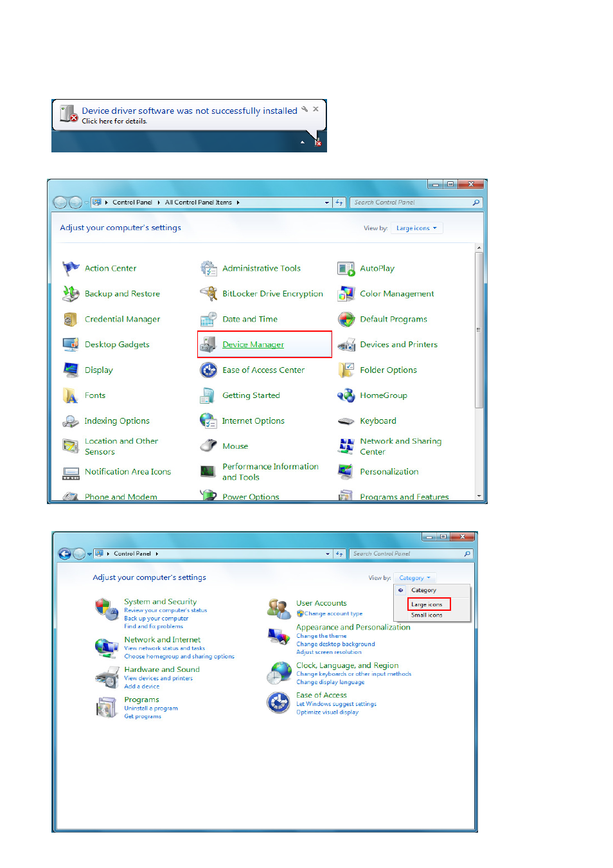Open Location and Other Sensors icon
The height and width of the screenshot is (868, 613).
click(71, 446)
